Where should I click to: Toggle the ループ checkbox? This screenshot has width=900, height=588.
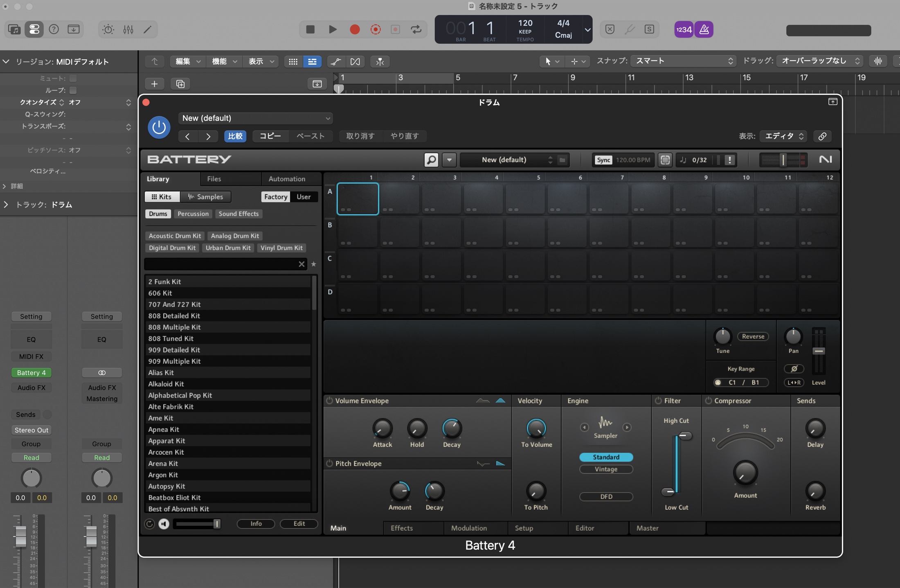click(73, 90)
